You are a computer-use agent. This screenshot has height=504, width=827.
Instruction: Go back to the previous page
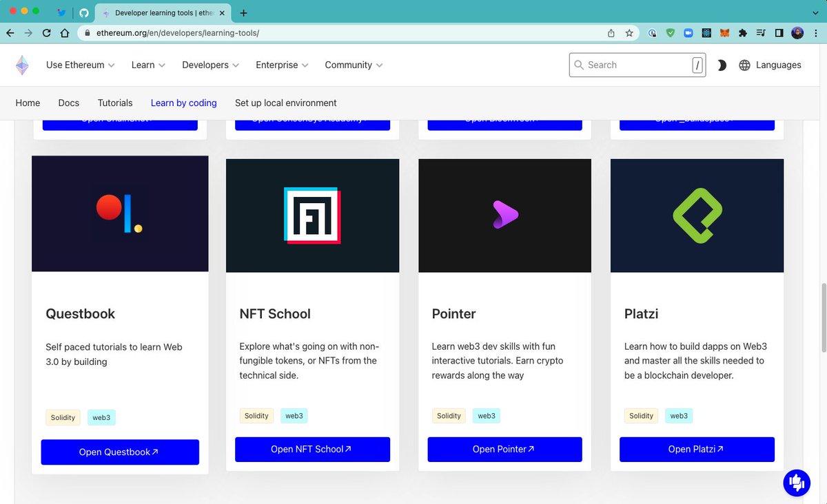[10, 32]
